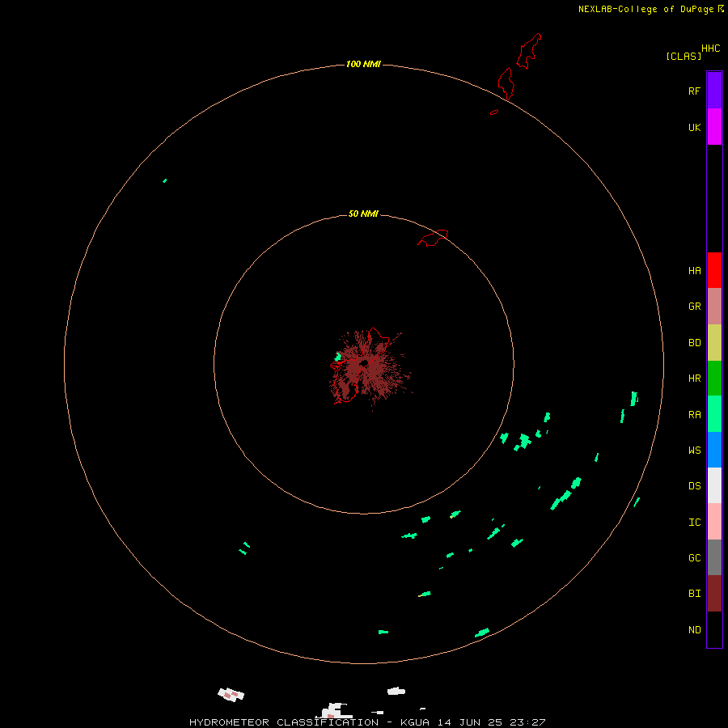Pick the HR heavy rain green swatch
Viewport: 728px width, 728px height.
click(714, 379)
